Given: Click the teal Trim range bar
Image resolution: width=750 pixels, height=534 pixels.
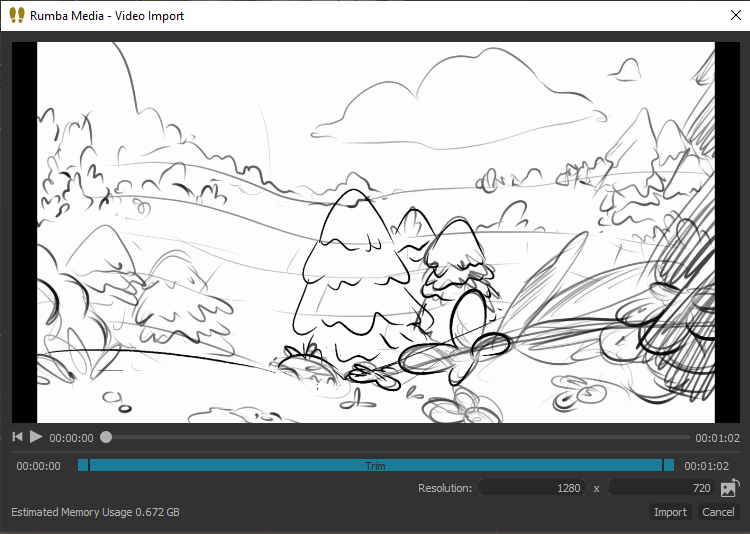Looking at the screenshot, I should 376,465.
